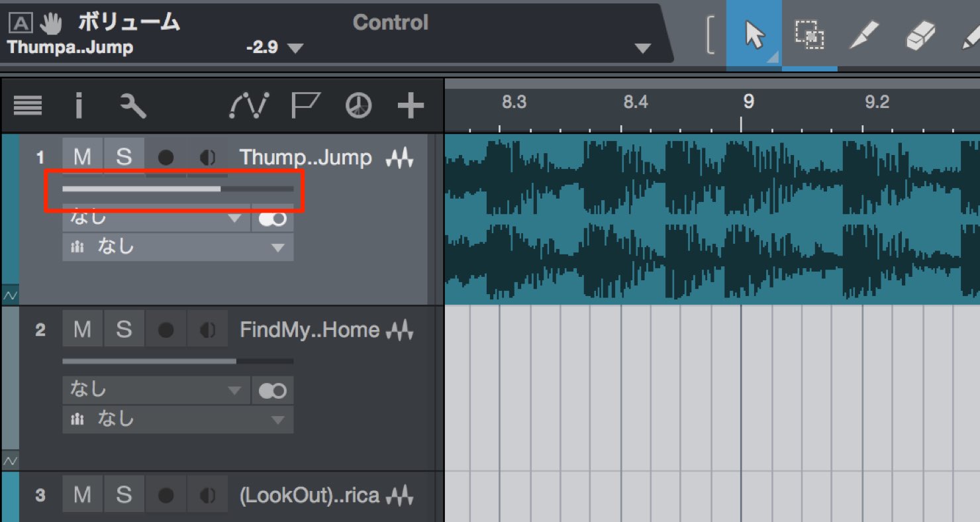Click track number 3

(x=40, y=496)
